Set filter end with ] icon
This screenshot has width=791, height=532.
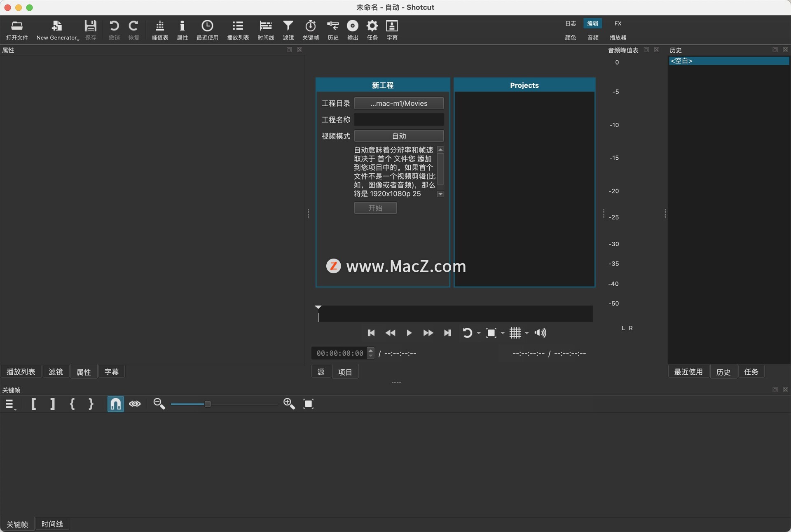click(52, 404)
